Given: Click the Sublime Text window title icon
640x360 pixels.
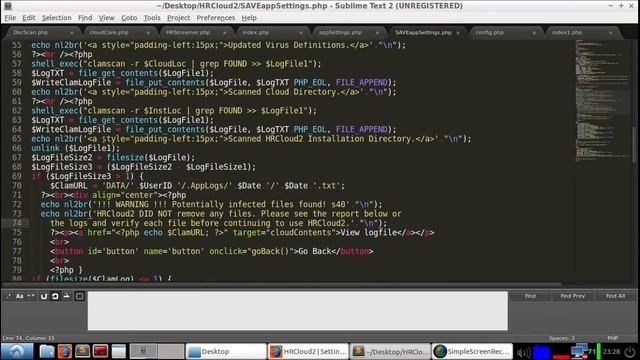Looking at the screenshot, I should 8,6.
